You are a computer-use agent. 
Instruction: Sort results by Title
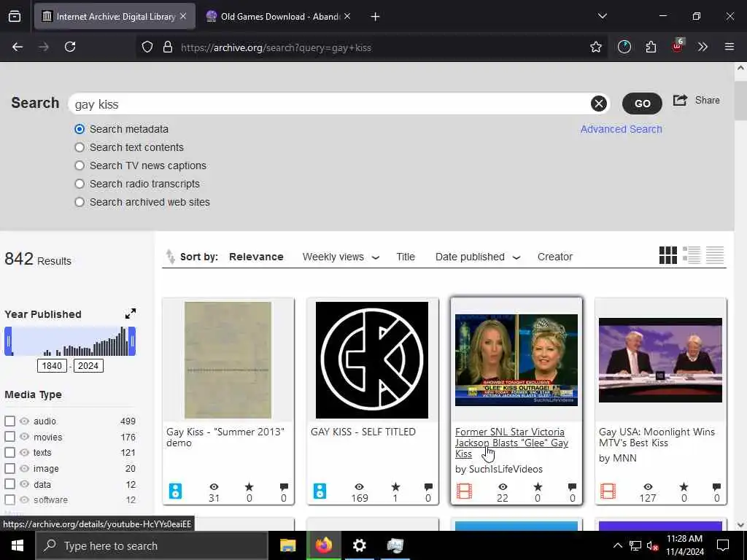[x=406, y=257]
